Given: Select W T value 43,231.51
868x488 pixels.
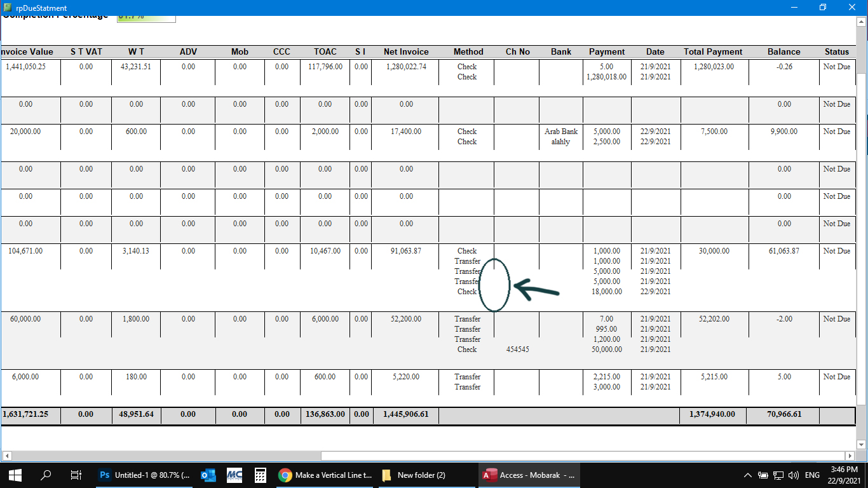Looking at the screenshot, I should (136, 66).
